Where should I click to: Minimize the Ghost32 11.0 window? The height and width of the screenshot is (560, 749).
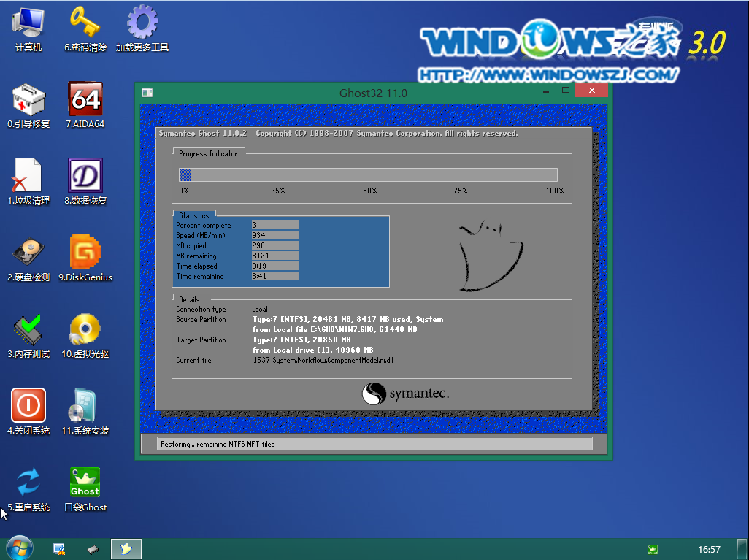point(545,90)
